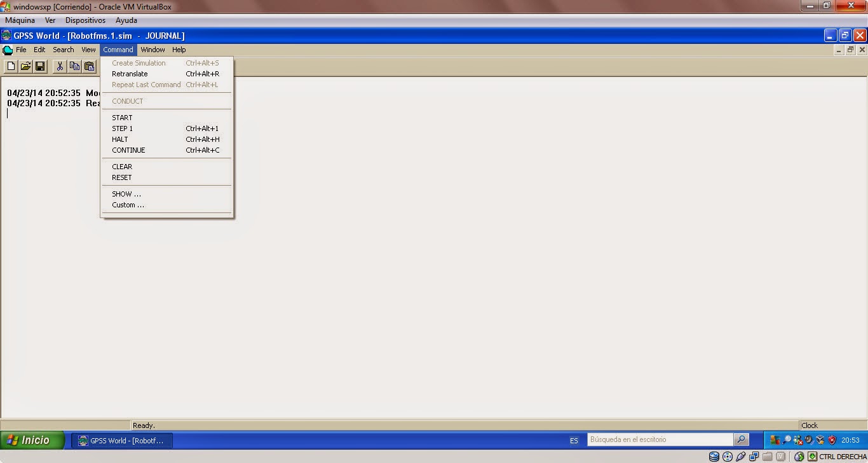The width and height of the screenshot is (868, 463).
Task: Click the GPSS World taskbar button
Action: 121,440
